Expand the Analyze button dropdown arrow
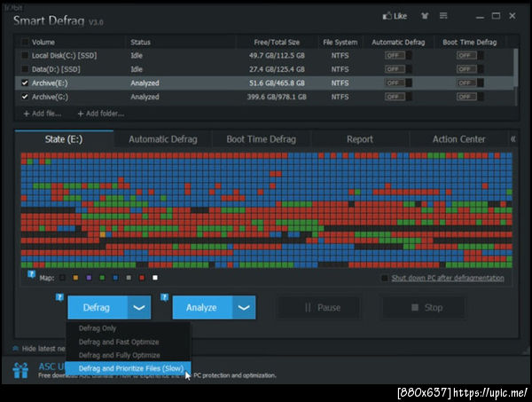This screenshot has height=402, width=532. coord(244,307)
